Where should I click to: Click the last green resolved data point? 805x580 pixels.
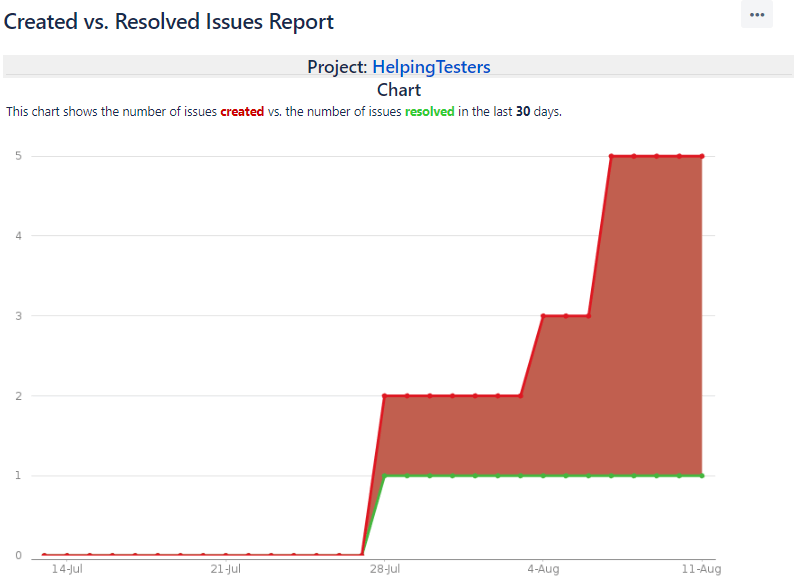[x=702, y=476]
